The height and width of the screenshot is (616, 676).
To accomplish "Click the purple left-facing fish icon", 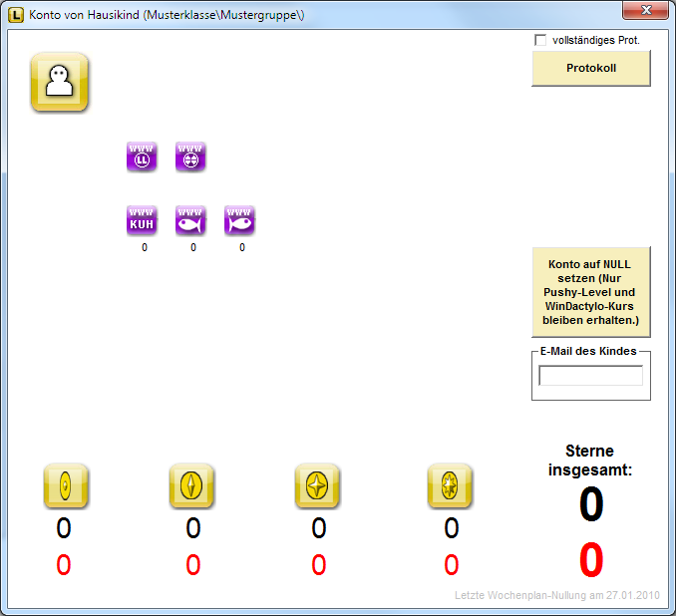I will [x=190, y=220].
